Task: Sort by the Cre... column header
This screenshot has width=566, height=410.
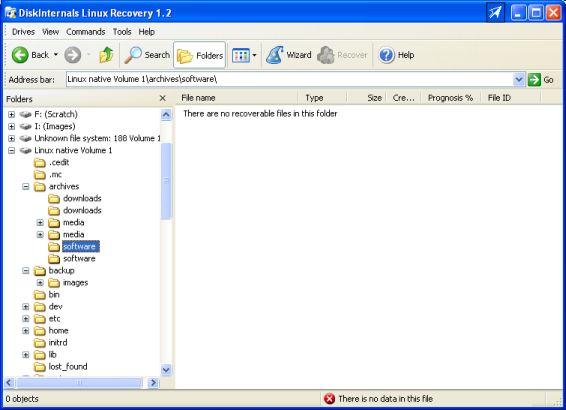Action: click(x=404, y=98)
